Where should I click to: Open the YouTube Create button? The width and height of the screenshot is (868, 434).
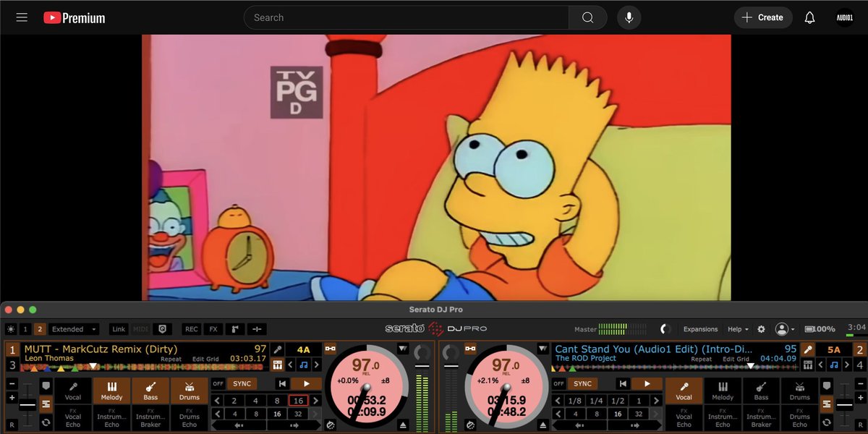[x=763, y=17]
